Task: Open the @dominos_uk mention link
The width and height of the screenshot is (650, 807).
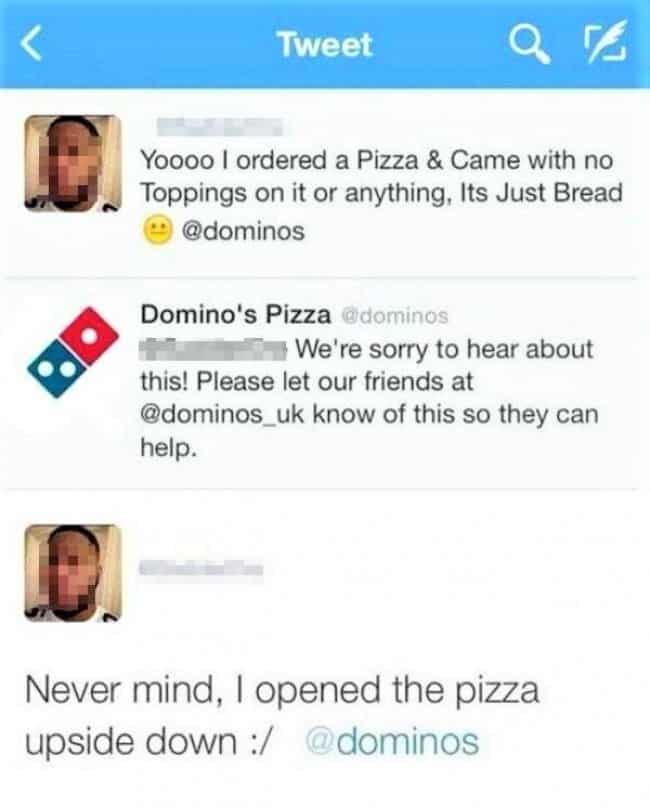Action: click(x=223, y=415)
